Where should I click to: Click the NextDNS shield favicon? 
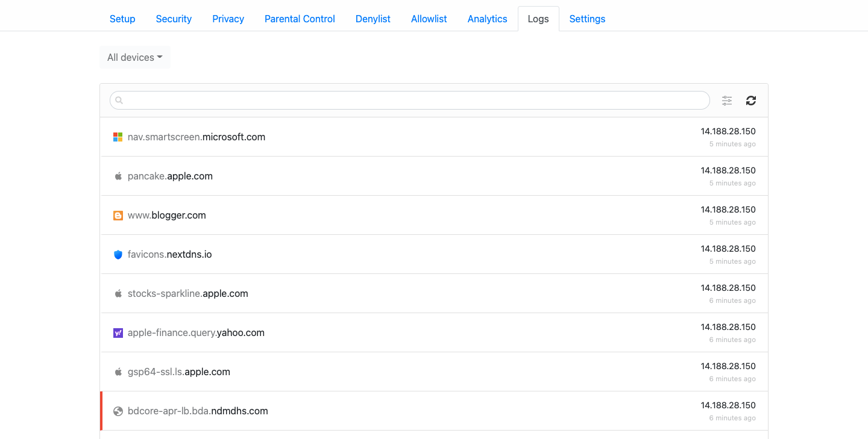[x=118, y=255]
